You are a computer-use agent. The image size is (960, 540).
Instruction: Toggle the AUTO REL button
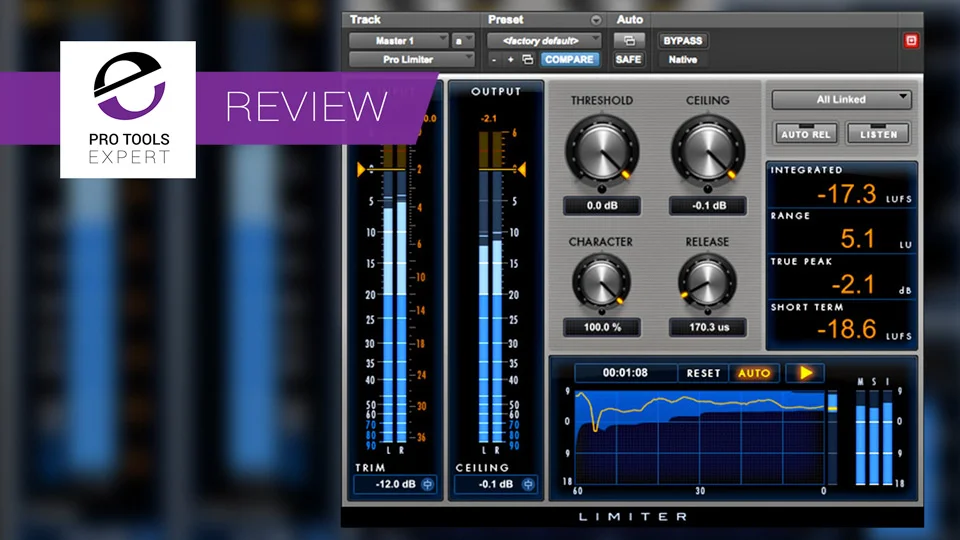[x=805, y=133]
